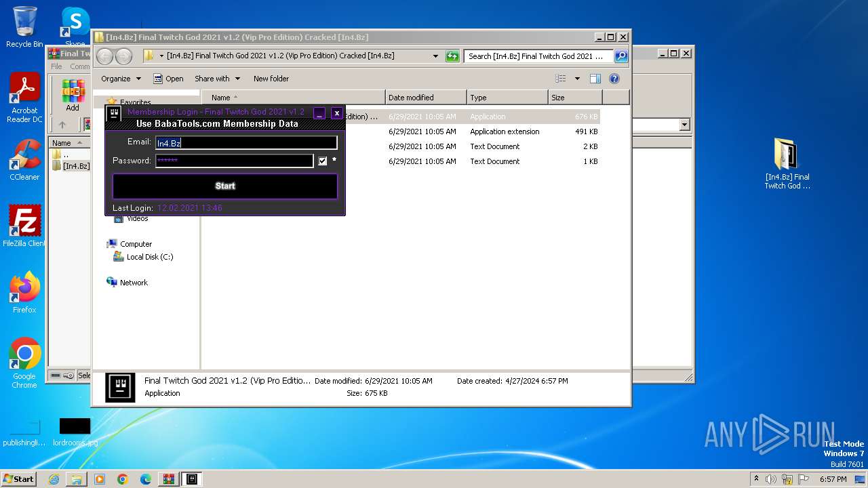Select lordrooms.jpg desktop file
The height and width of the screenshot is (488, 868).
tap(75, 432)
